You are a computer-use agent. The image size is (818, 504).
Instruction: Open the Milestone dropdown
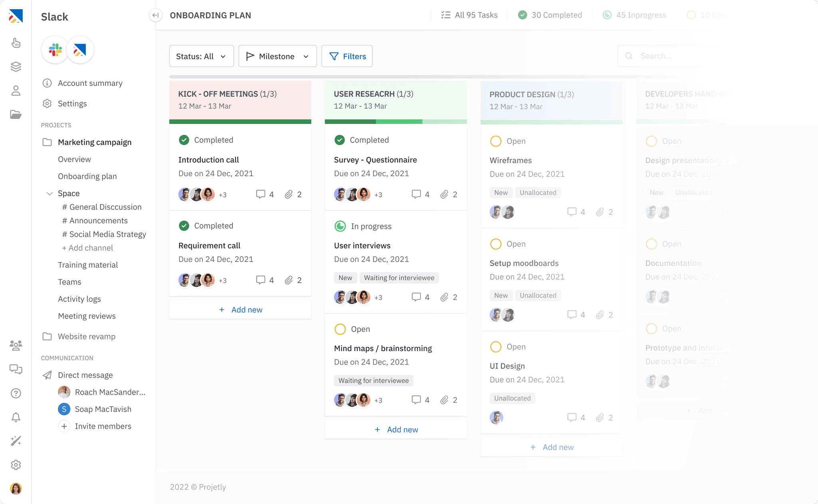click(x=278, y=56)
